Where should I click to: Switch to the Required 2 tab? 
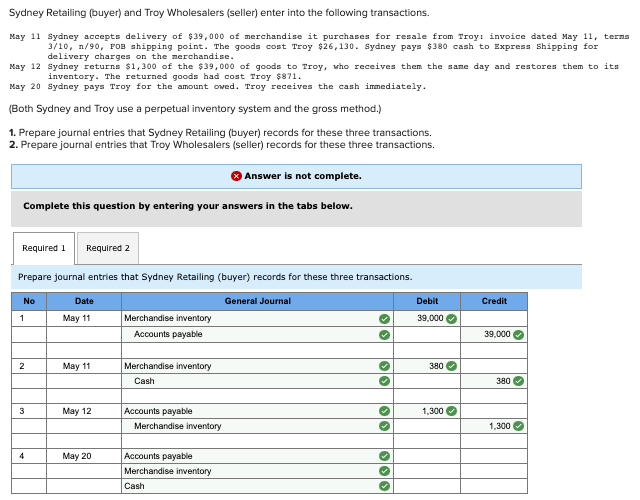(x=108, y=248)
